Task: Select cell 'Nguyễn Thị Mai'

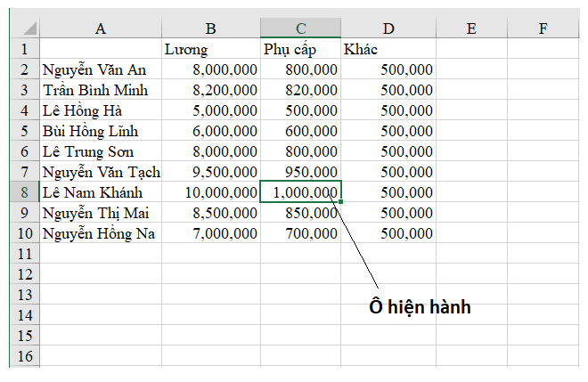Action: pyautogui.click(x=101, y=213)
